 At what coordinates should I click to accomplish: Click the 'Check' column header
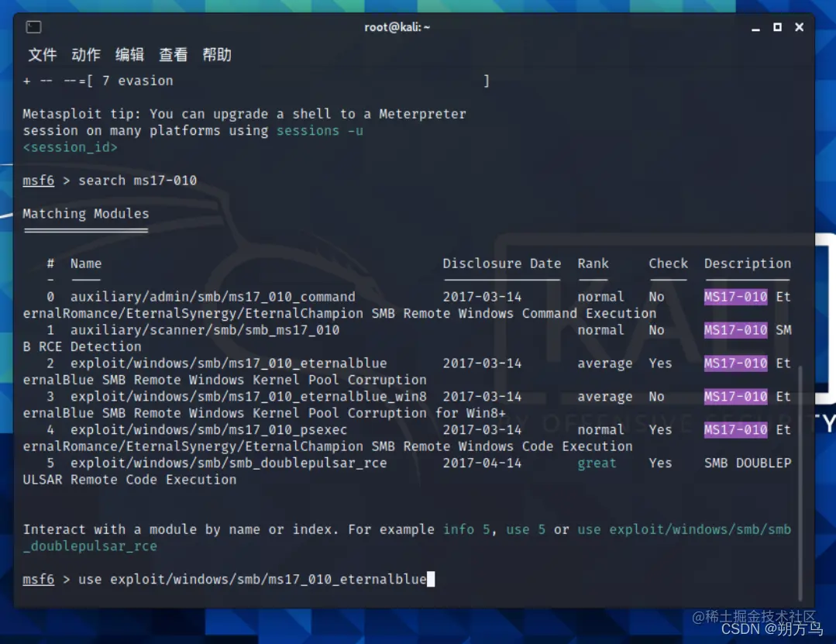[668, 263]
